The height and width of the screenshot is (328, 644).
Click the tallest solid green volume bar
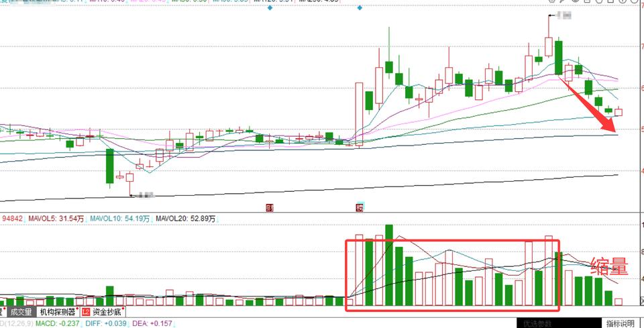tap(389, 265)
